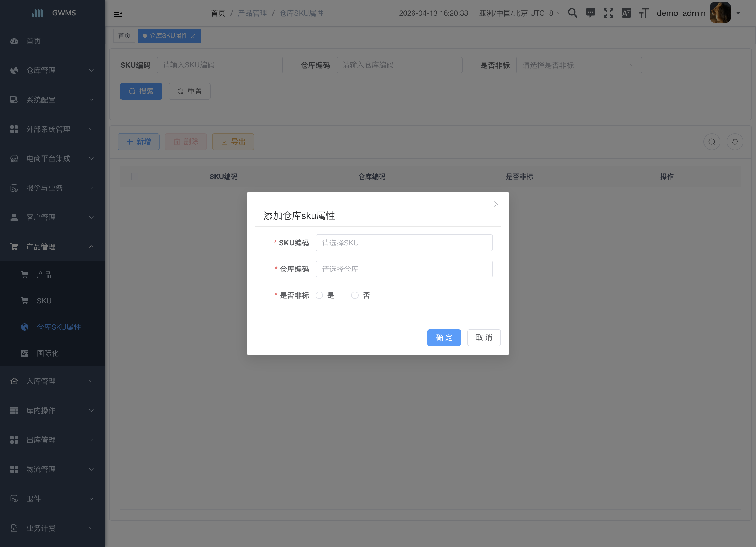Open the SKU submenu item
The image size is (756, 547).
(52, 301)
